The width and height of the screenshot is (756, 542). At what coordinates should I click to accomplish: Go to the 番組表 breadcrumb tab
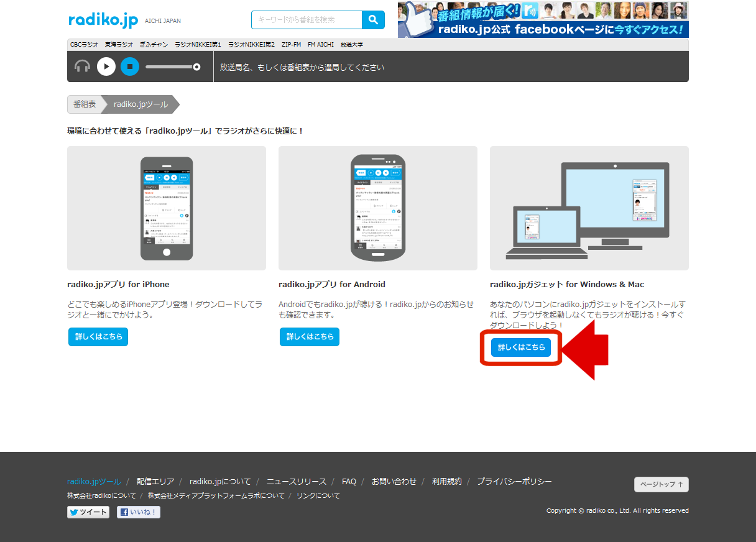point(85,104)
